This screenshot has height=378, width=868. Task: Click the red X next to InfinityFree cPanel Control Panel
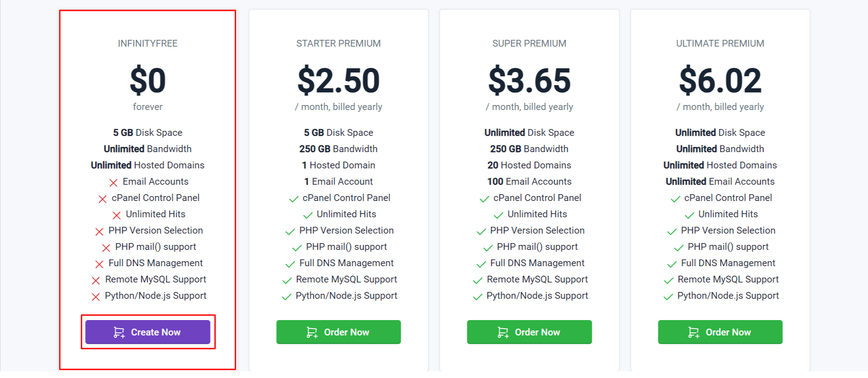tap(102, 199)
